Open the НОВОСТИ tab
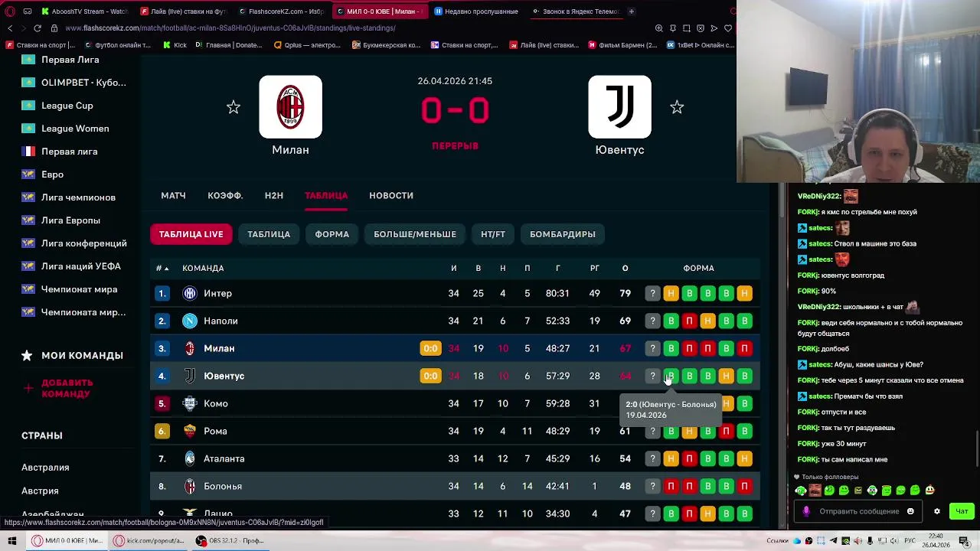The image size is (980, 551). coord(391,195)
